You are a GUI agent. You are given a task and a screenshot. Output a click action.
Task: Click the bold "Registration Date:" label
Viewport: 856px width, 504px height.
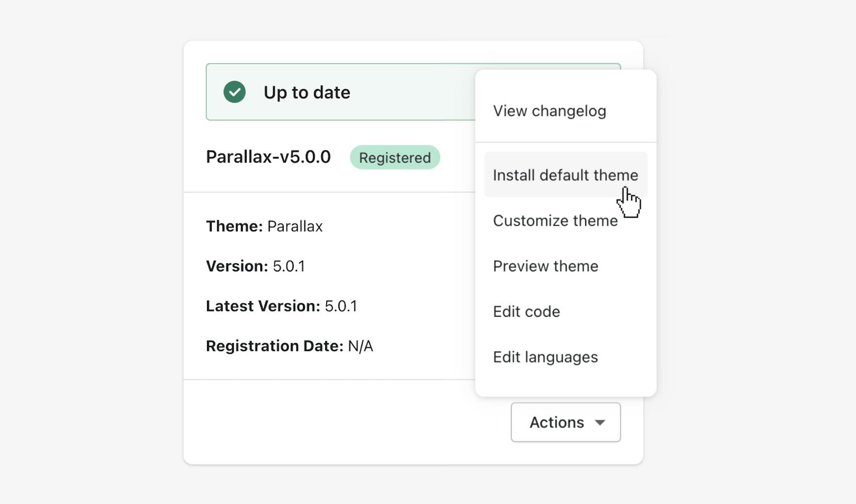[x=274, y=346]
